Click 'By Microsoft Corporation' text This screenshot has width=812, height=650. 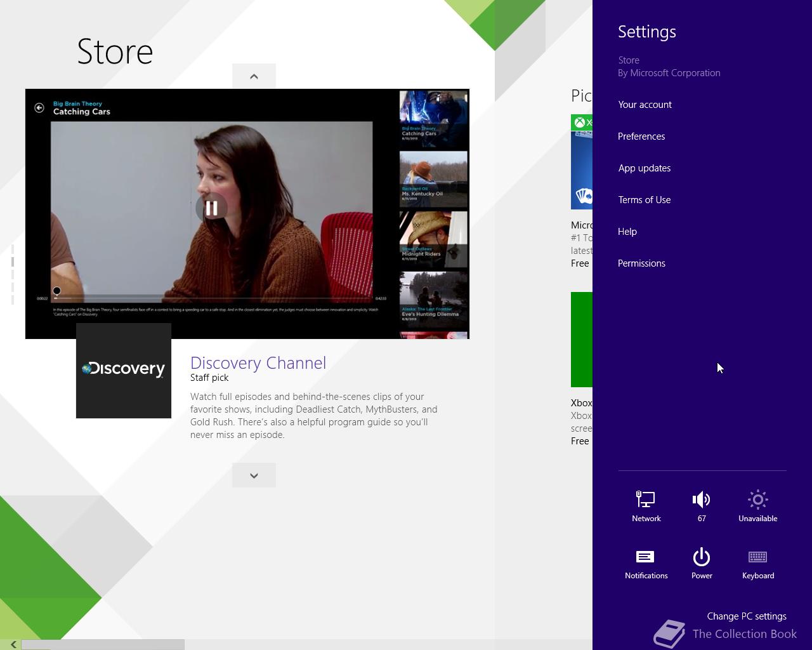(669, 73)
